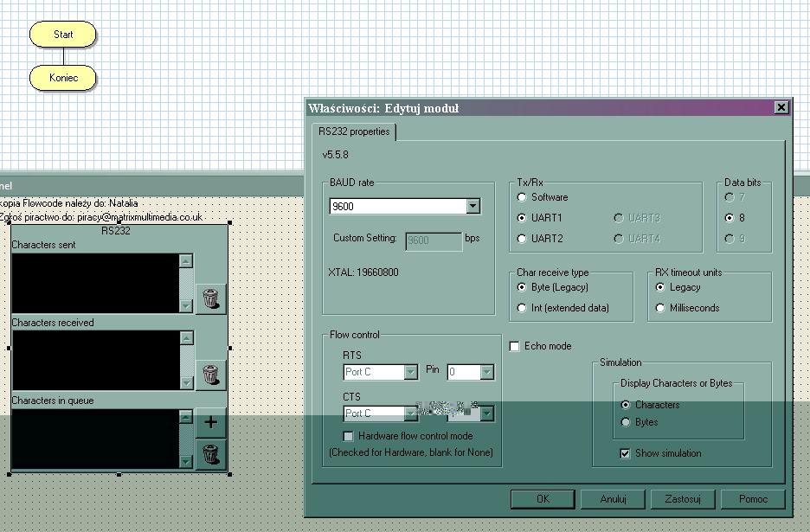Clear the Characters sent box with its trash icon
The height and width of the screenshot is (532, 810).
point(211,298)
